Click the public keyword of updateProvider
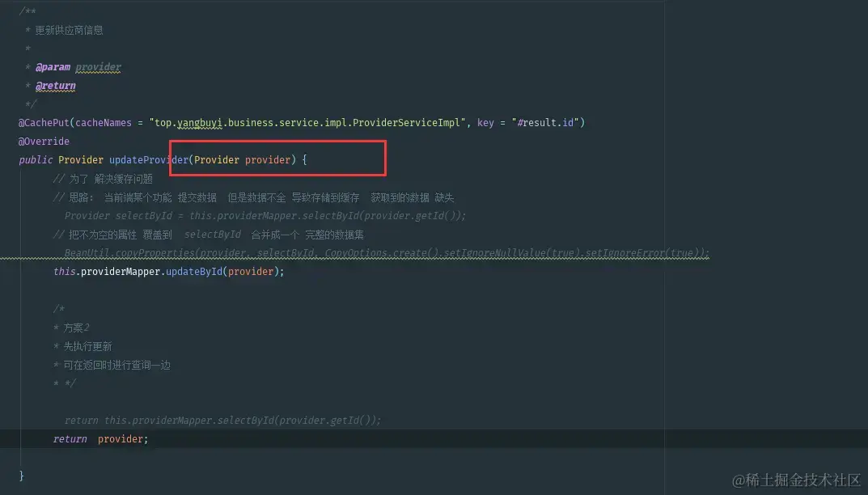The image size is (868, 495). click(36, 160)
